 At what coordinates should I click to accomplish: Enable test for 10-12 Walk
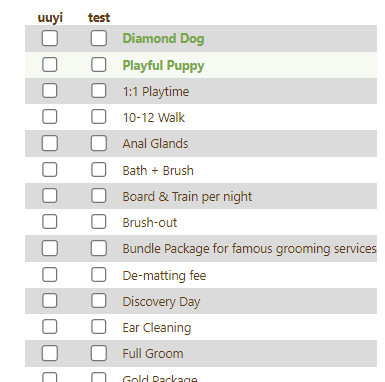coord(99,117)
